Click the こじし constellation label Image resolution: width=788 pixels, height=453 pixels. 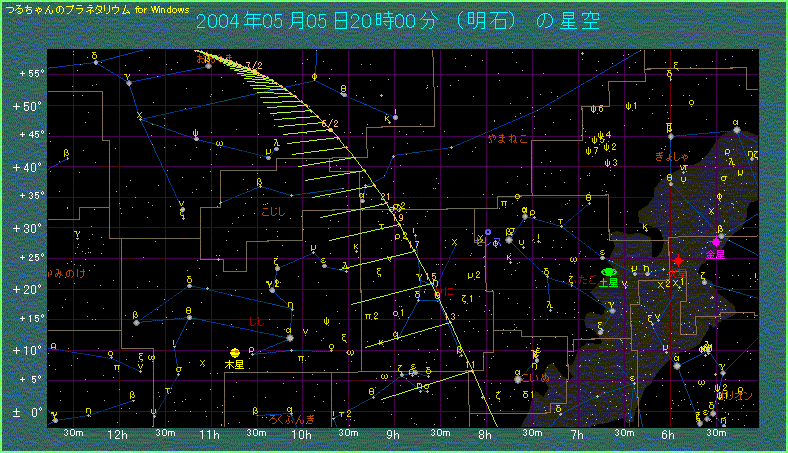pos(272,211)
